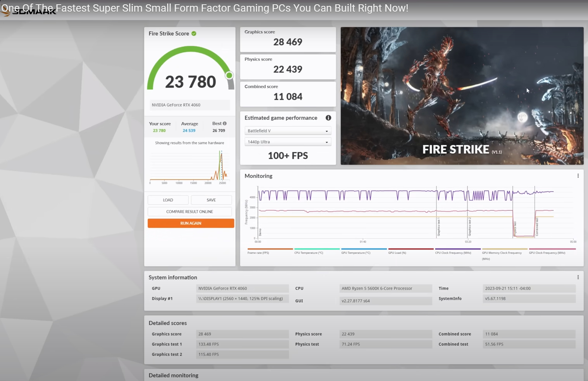Select the GPU Clock Frequency legend color bar
588x381 pixels.
click(x=552, y=249)
